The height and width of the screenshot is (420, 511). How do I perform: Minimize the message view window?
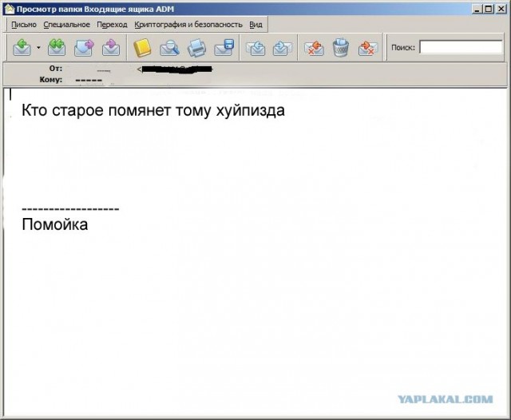pyautogui.click(x=477, y=9)
